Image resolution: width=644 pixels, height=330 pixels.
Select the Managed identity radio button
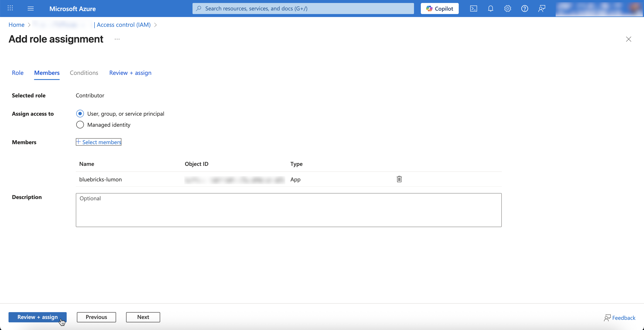(x=80, y=125)
